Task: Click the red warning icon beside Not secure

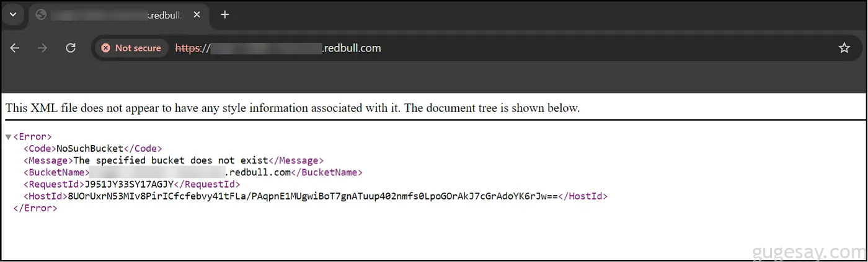Action: click(106, 48)
